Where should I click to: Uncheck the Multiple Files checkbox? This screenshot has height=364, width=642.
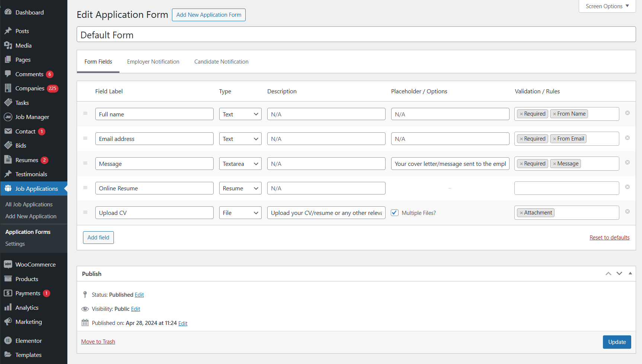[395, 213]
